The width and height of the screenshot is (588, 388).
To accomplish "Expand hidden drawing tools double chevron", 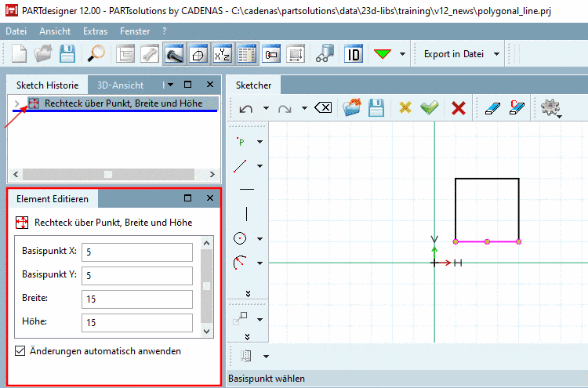I will [x=249, y=293].
